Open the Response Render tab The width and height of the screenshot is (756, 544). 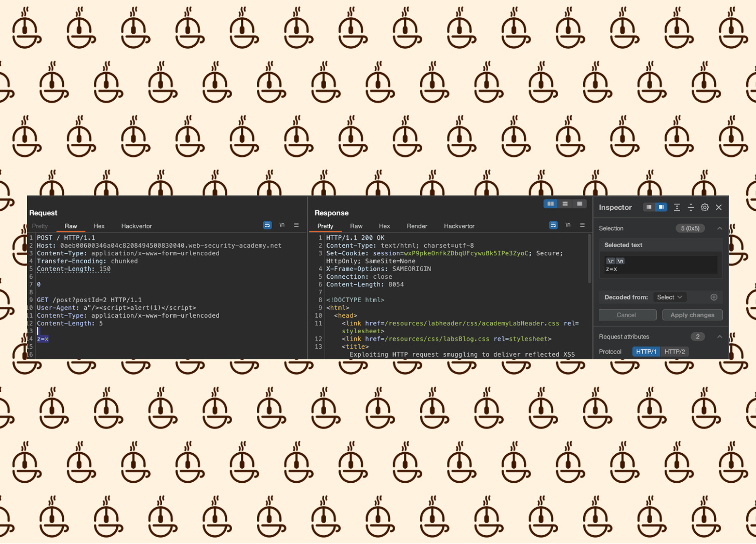417,226
